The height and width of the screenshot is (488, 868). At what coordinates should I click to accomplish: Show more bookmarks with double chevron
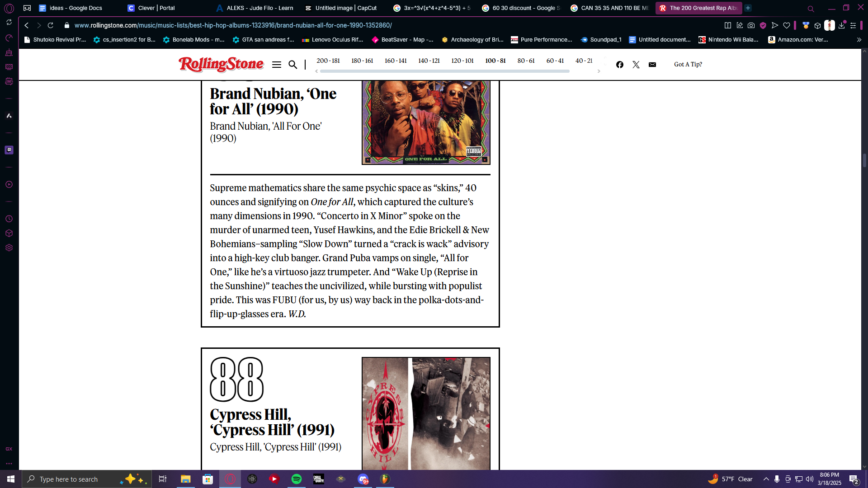(x=859, y=40)
